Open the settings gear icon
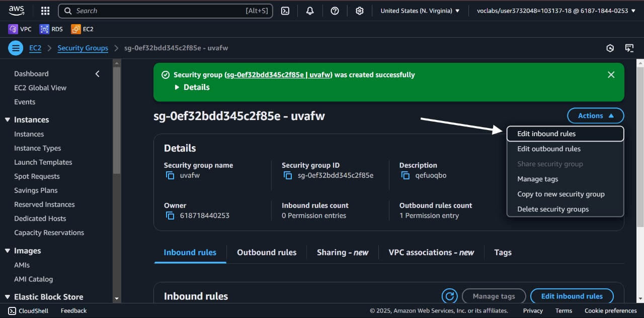This screenshot has height=318, width=644. tap(359, 11)
